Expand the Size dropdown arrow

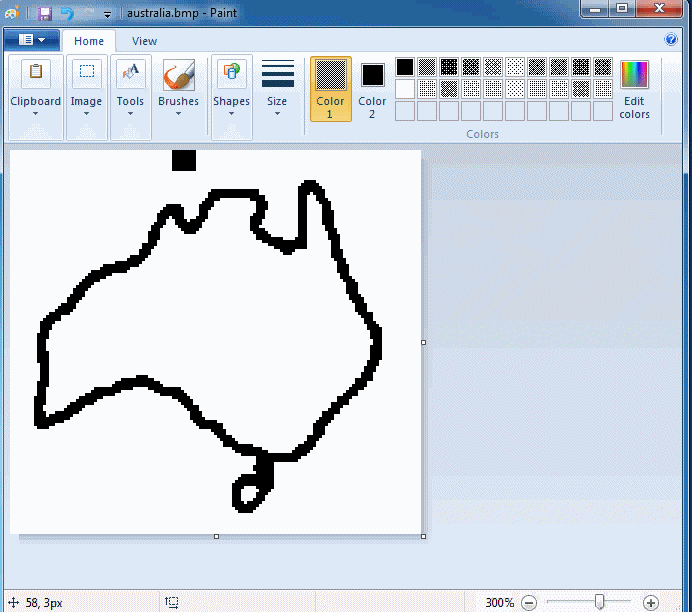[x=277, y=114]
